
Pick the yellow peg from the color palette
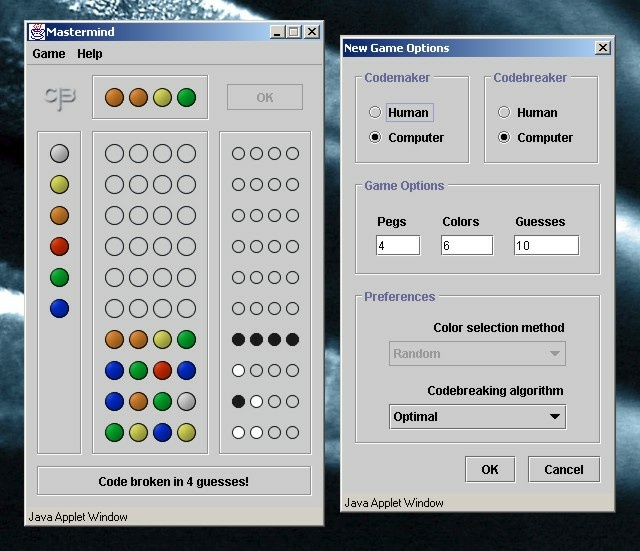pyautogui.click(x=59, y=184)
